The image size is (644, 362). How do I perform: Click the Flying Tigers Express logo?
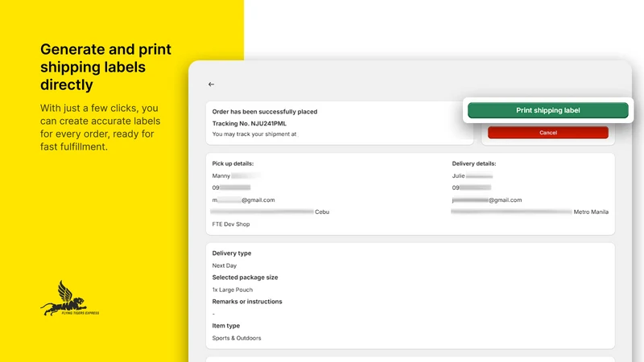[x=70, y=298]
